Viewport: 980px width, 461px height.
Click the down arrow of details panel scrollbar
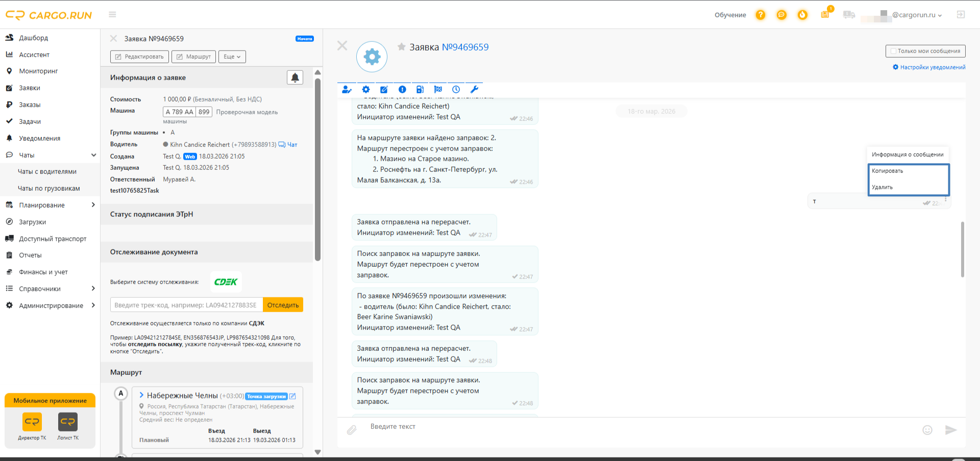tap(317, 452)
